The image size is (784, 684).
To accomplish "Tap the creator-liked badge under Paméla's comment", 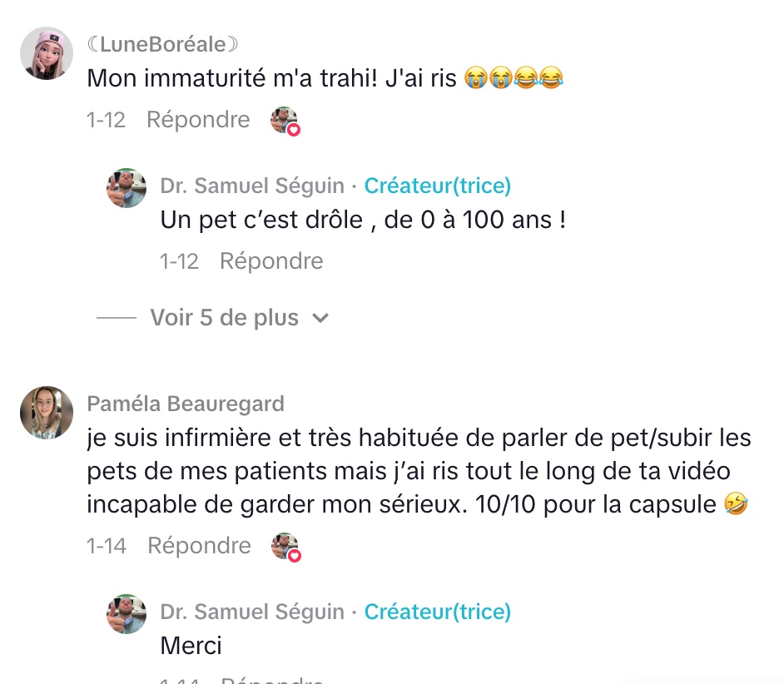I will click(285, 547).
